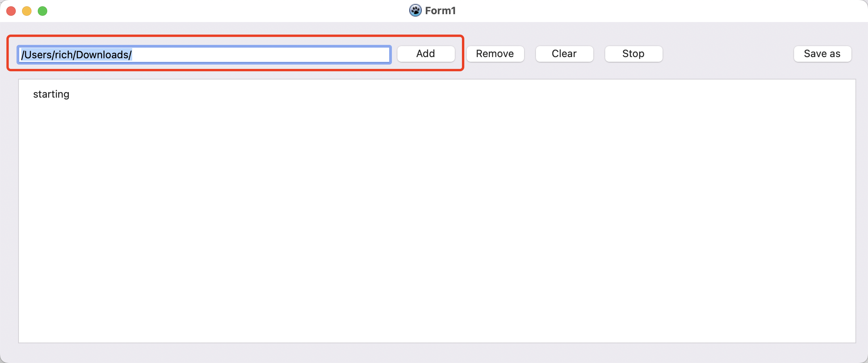Viewport: 868px width, 363px height.
Task: Click the red-outlined highlighted region
Action: pos(236,54)
